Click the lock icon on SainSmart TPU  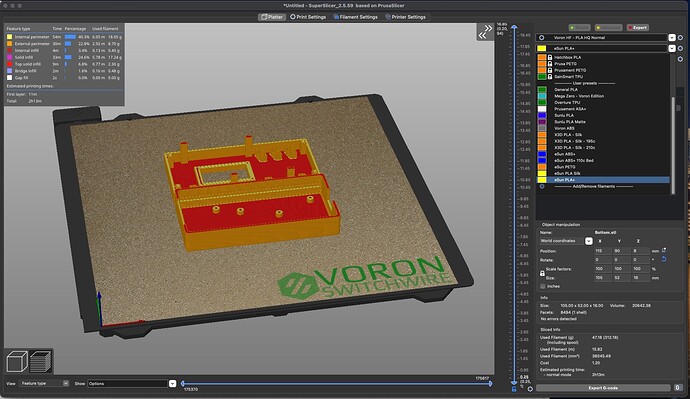coord(550,77)
